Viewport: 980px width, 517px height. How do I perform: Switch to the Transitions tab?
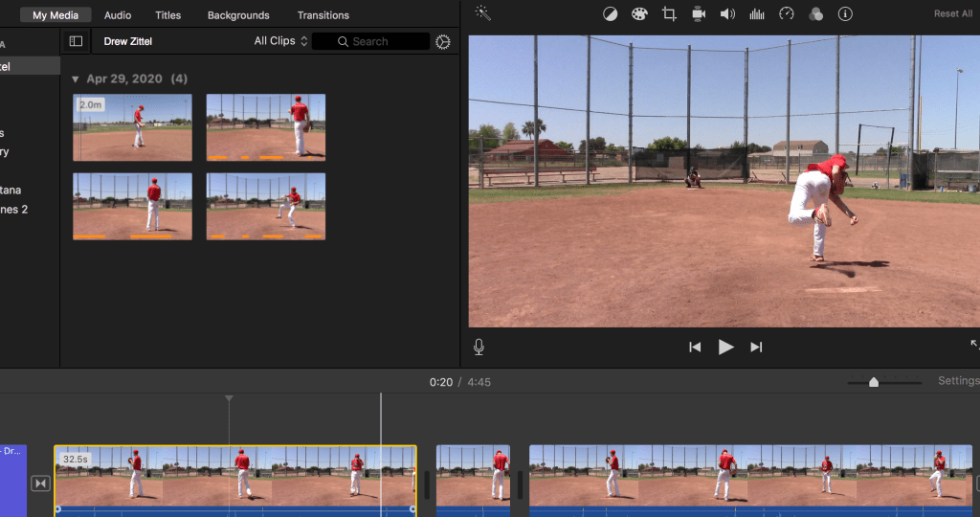[323, 15]
